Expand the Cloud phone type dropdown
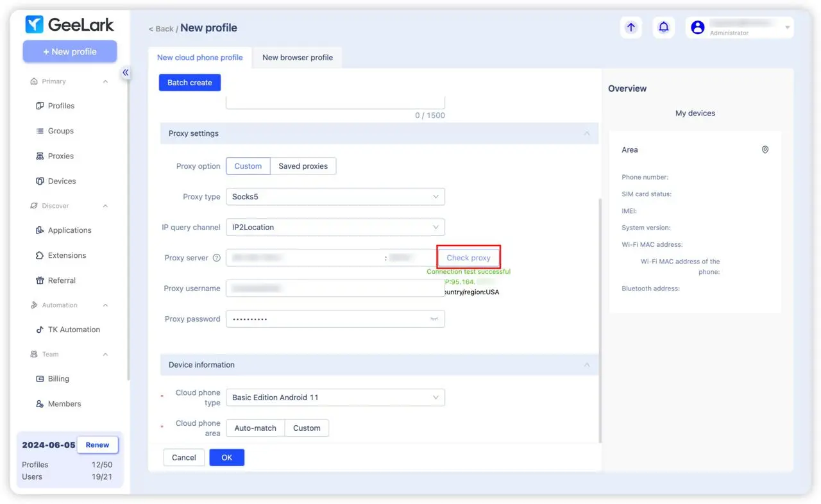 335,398
